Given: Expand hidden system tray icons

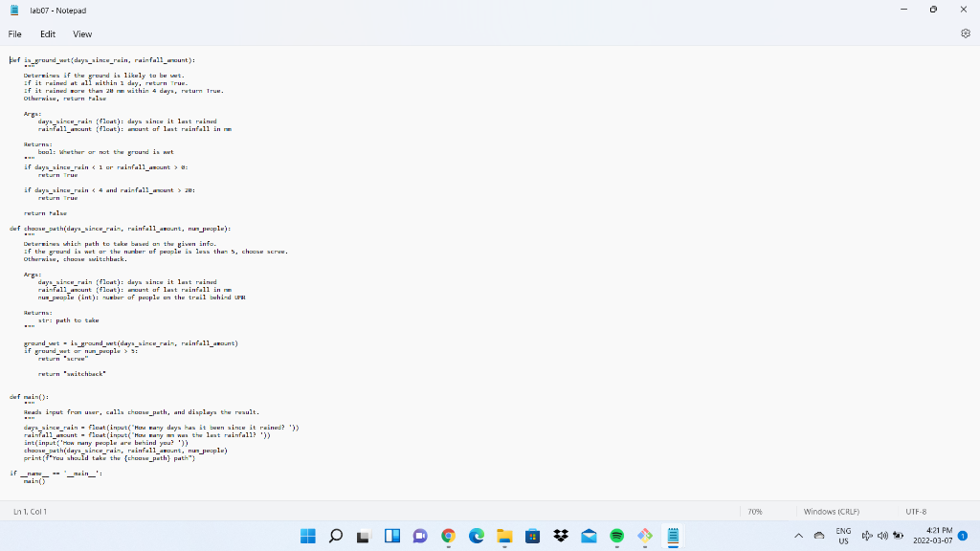Looking at the screenshot, I should click(x=797, y=537).
